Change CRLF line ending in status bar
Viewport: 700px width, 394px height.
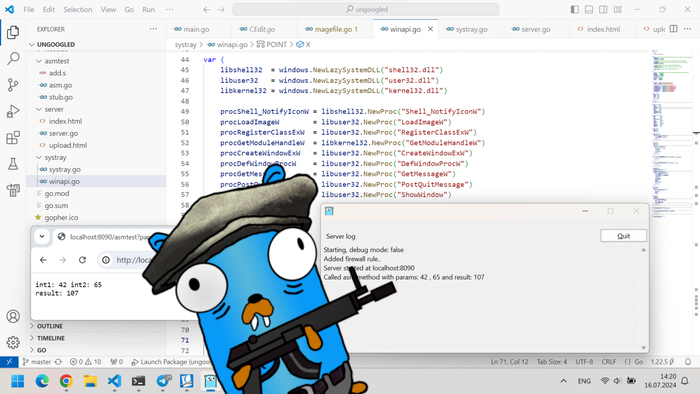[608, 362]
